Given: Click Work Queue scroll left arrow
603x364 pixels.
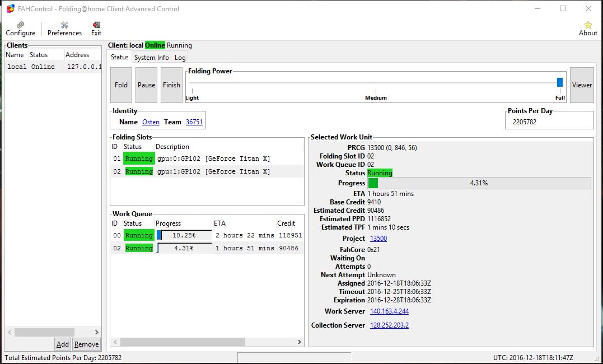Looking at the screenshot, I should point(115,342).
